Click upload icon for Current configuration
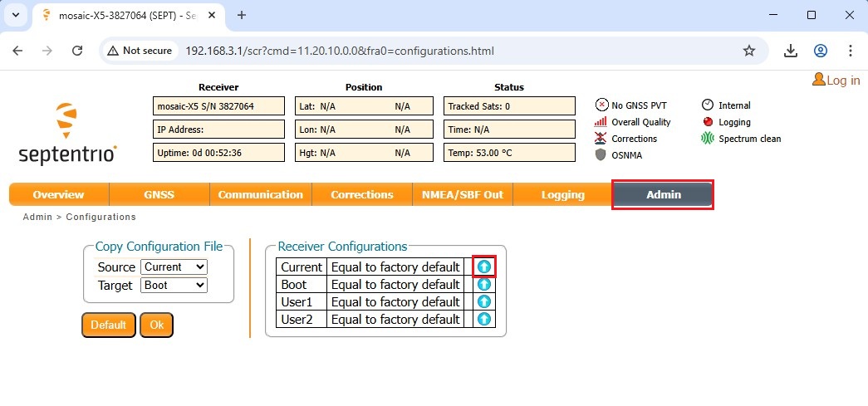 coord(484,267)
